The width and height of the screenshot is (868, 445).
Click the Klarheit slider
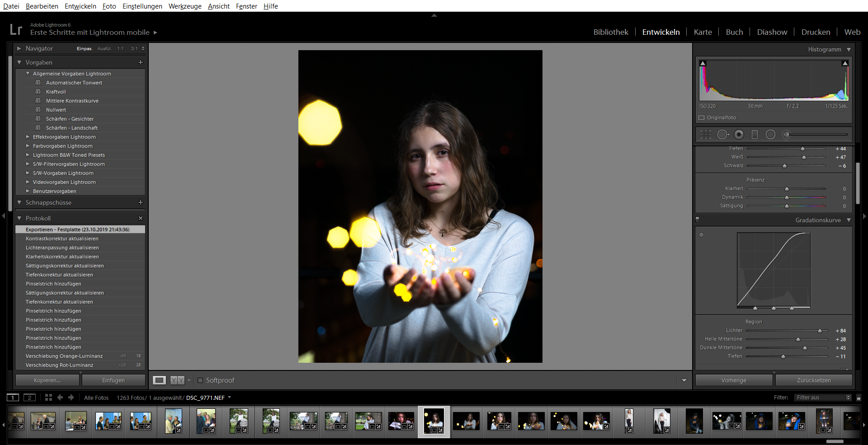pos(786,189)
